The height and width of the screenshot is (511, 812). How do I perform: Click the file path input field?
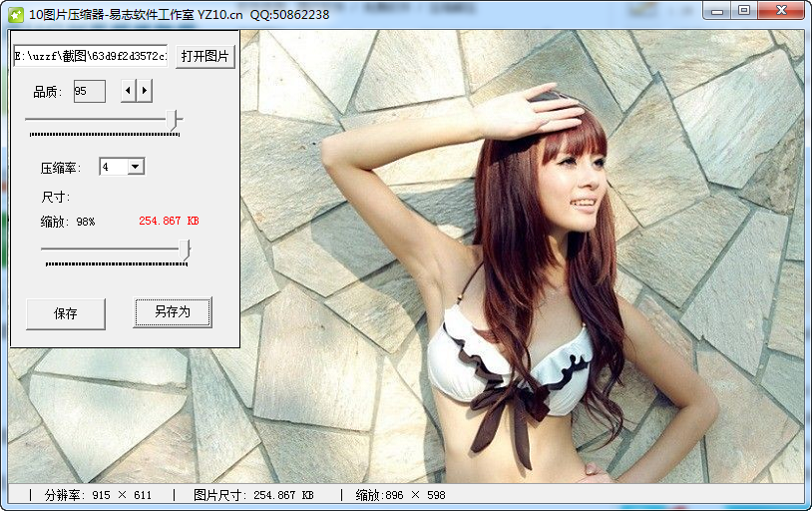(x=91, y=56)
